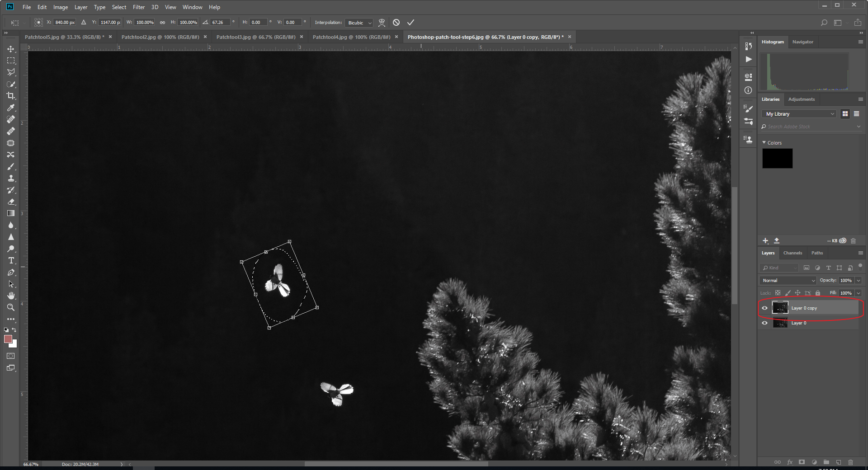Open the Interpolation Bicubic dropdown

click(x=359, y=23)
